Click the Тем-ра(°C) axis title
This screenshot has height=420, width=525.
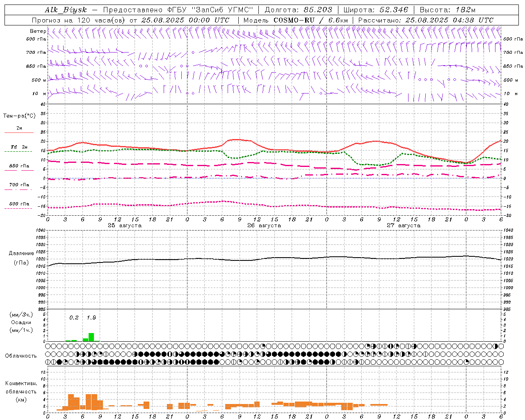pyautogui.click(x=19, y=116)
